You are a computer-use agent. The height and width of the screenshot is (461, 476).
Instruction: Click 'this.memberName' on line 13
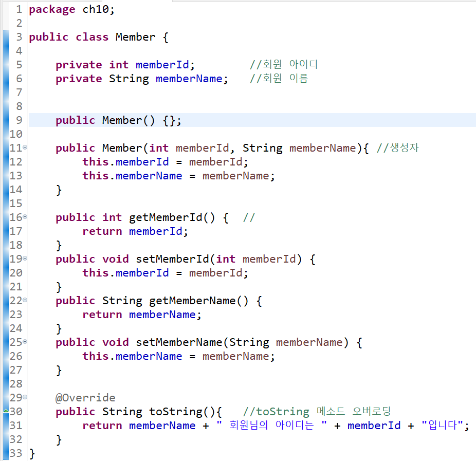(x=132, y=176)
